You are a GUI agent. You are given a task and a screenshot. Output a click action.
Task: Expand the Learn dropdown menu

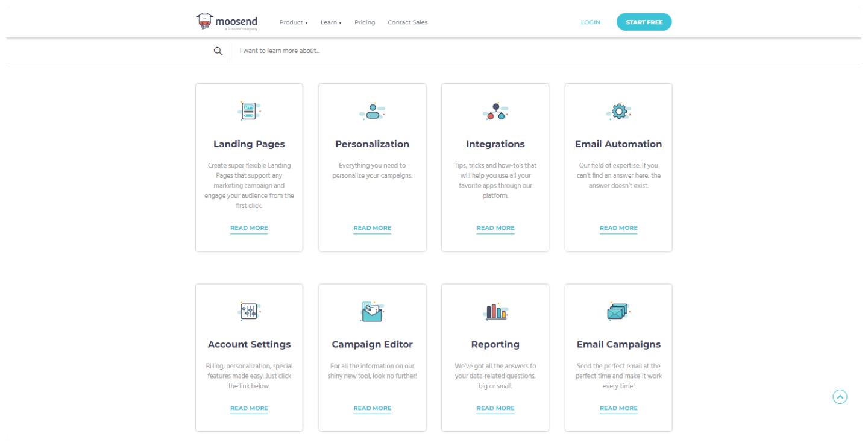[x=331, y=22]
